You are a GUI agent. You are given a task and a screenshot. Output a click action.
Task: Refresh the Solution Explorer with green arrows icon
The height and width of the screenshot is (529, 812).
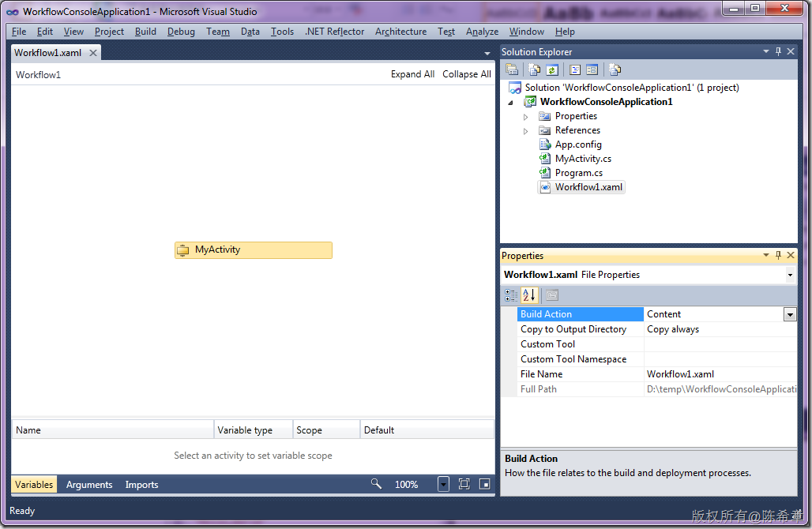pyautogui.click(x=552, y=69)
